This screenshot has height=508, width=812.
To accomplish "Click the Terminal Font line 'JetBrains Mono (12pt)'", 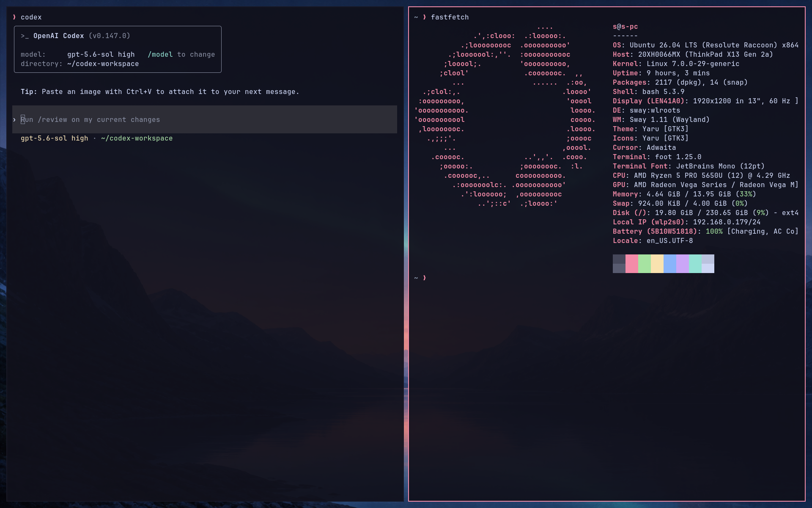I will [689, 166].
